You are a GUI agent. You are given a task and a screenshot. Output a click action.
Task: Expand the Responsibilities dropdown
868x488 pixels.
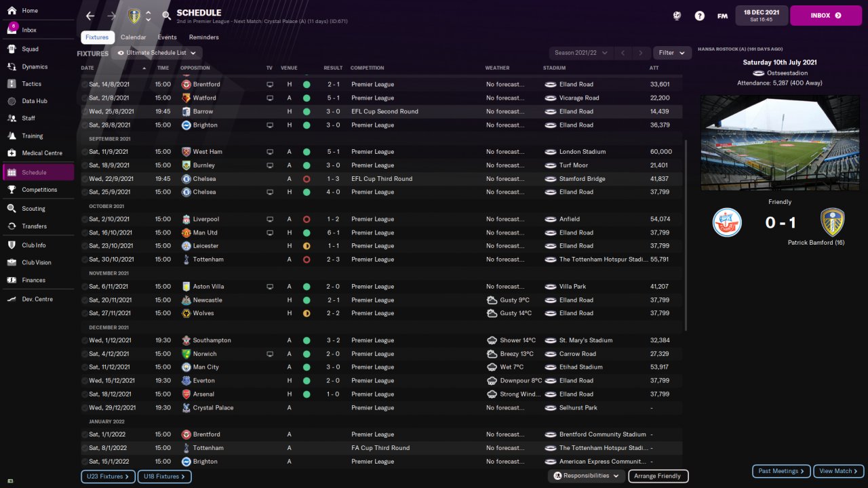[587, 476]
